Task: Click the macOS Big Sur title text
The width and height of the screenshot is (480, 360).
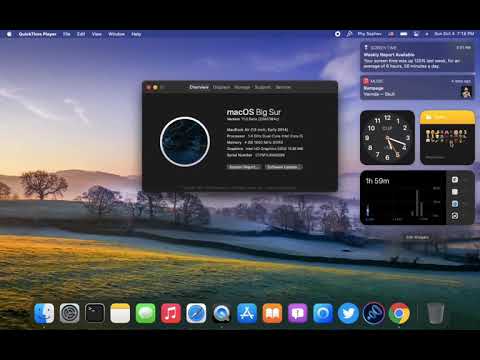Action: [254, 112]
